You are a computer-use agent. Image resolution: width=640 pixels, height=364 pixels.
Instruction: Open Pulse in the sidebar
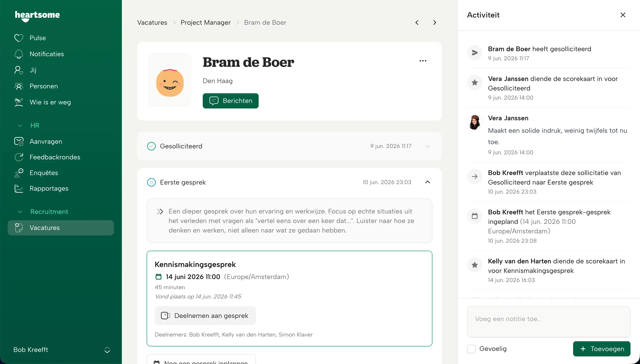pos(37,38)
